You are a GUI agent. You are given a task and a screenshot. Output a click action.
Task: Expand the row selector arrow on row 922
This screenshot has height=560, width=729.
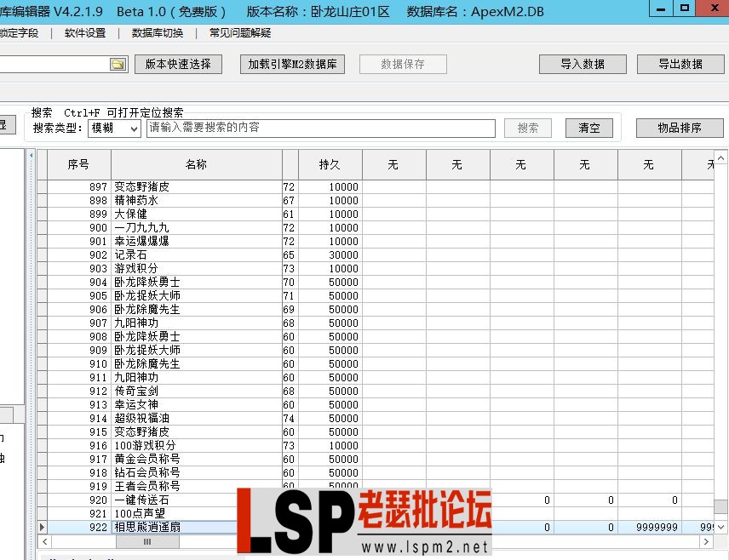pyautogui.click(x=42, y=527)
